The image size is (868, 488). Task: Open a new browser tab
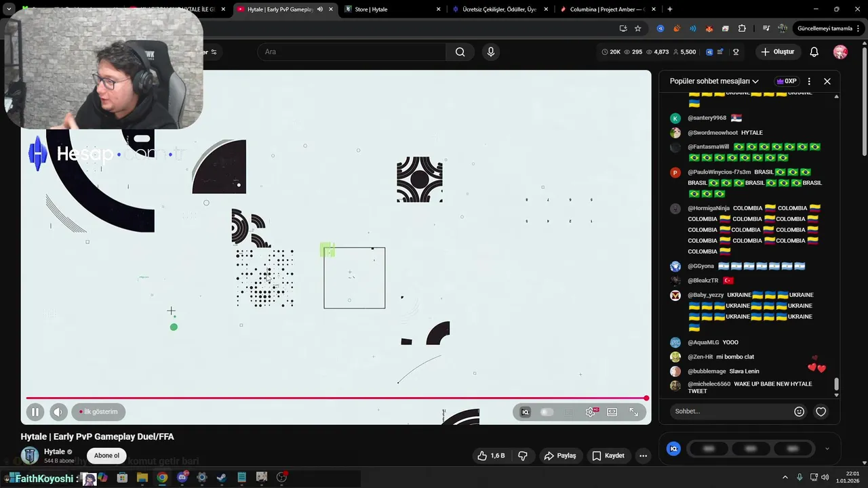click(670, 9)
